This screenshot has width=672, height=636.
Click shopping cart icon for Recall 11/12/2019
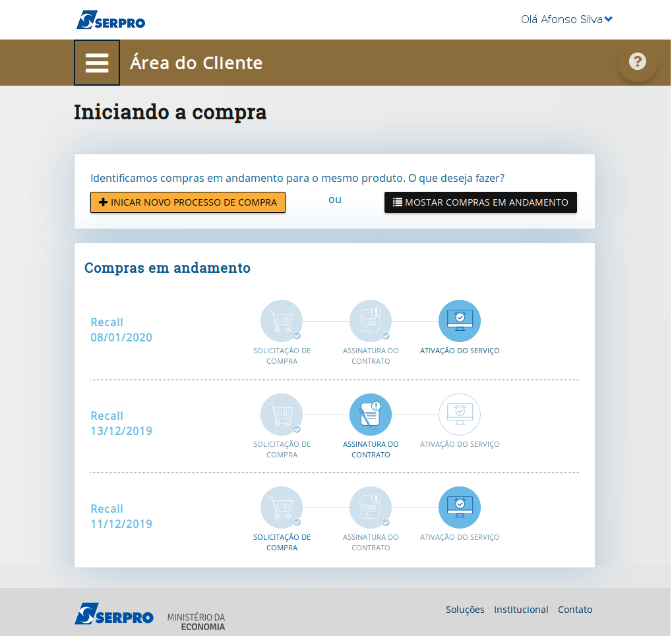coord(282,507)
